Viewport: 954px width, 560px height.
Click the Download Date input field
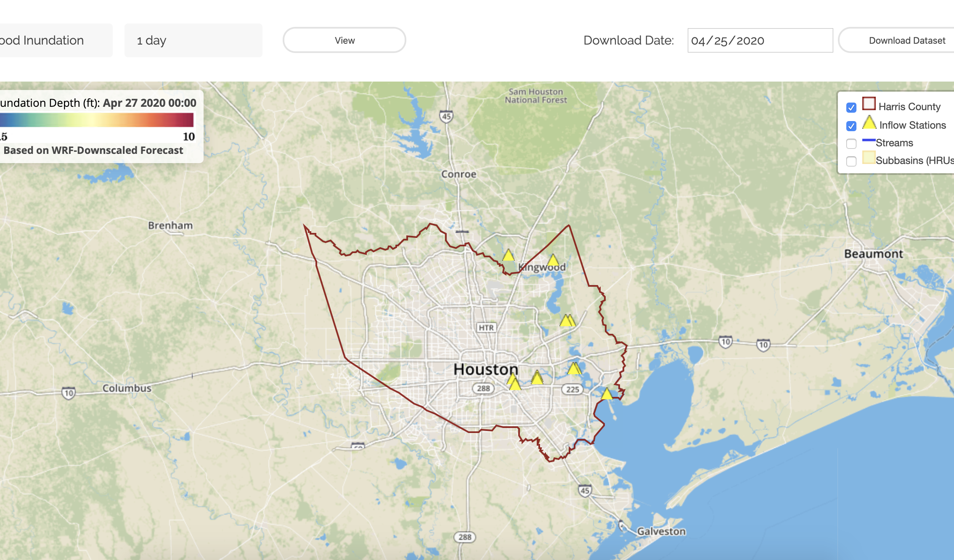pyautogui.click(x=760, y=40)
